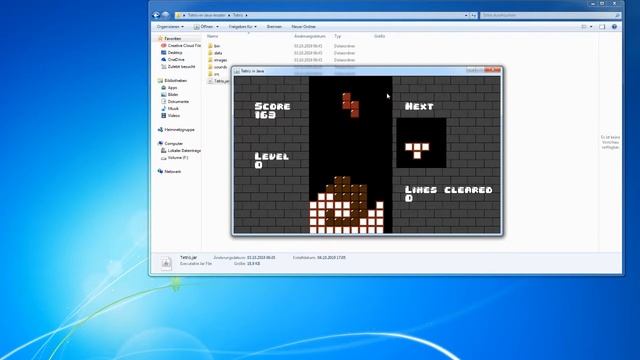Sort by the Typ column header

pos(338,36)
